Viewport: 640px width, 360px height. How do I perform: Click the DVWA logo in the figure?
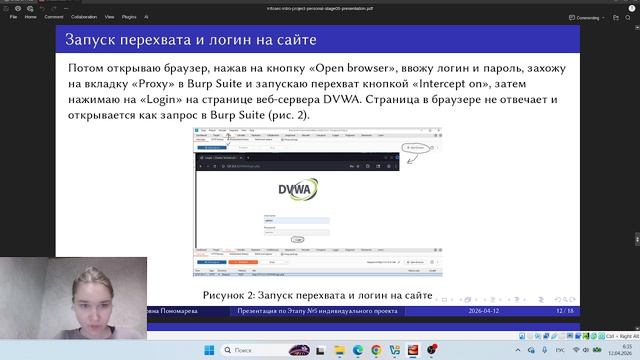pyautogui.click(x=298, y=189)
